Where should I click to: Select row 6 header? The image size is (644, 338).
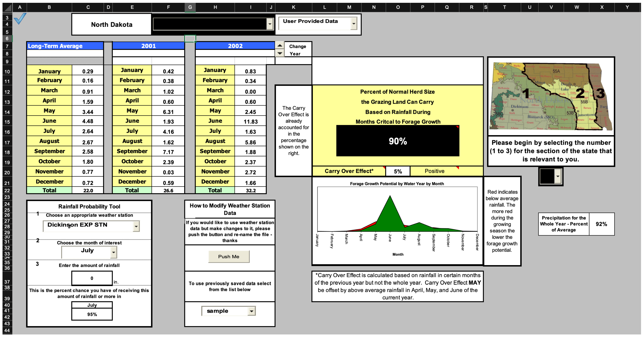coord(7,39)
